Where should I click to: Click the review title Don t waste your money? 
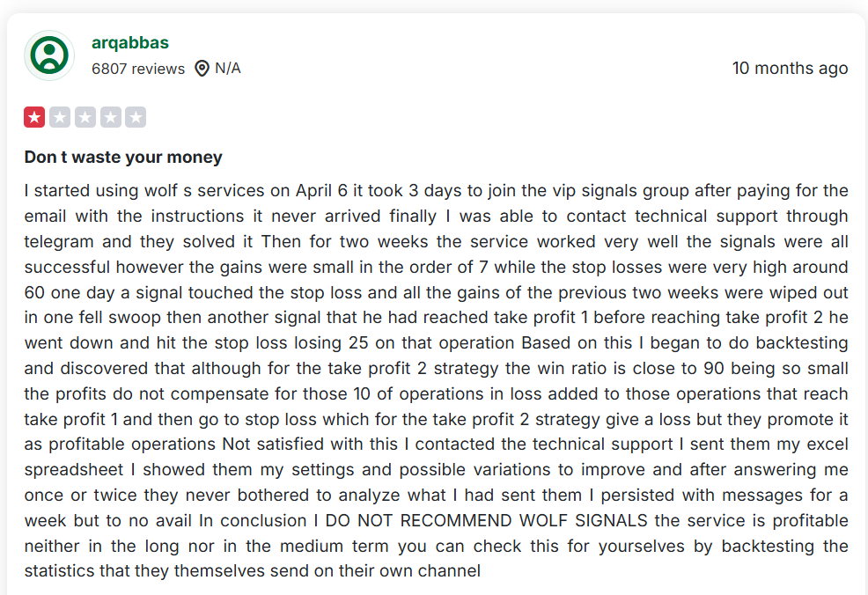tap(122, 158)
